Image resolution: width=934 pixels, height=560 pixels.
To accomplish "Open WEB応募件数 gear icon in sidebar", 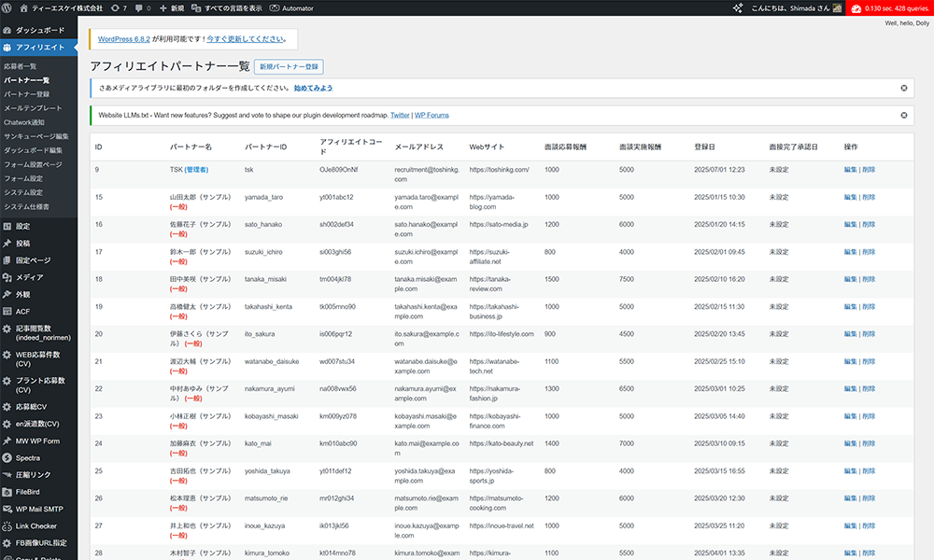I will point(7,355).
